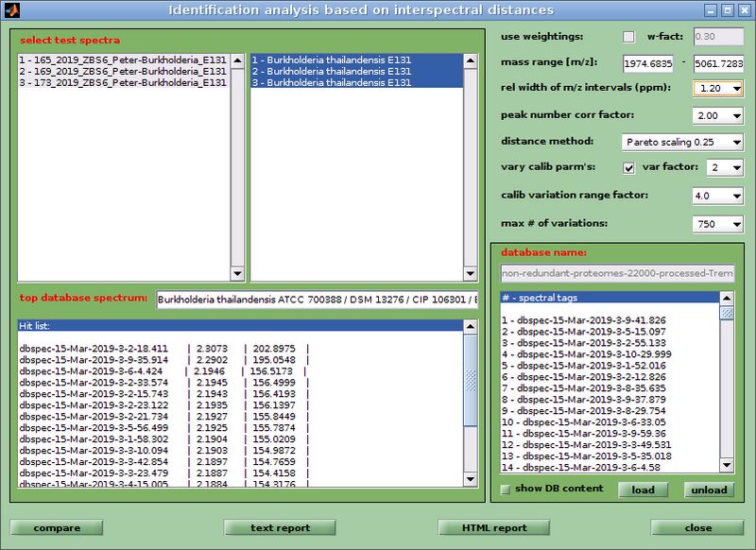Select hit dbspec-15-Mar-2019-3-2-18.411 in Hit list
Viewport: 756px width, 550px height.
94,348
